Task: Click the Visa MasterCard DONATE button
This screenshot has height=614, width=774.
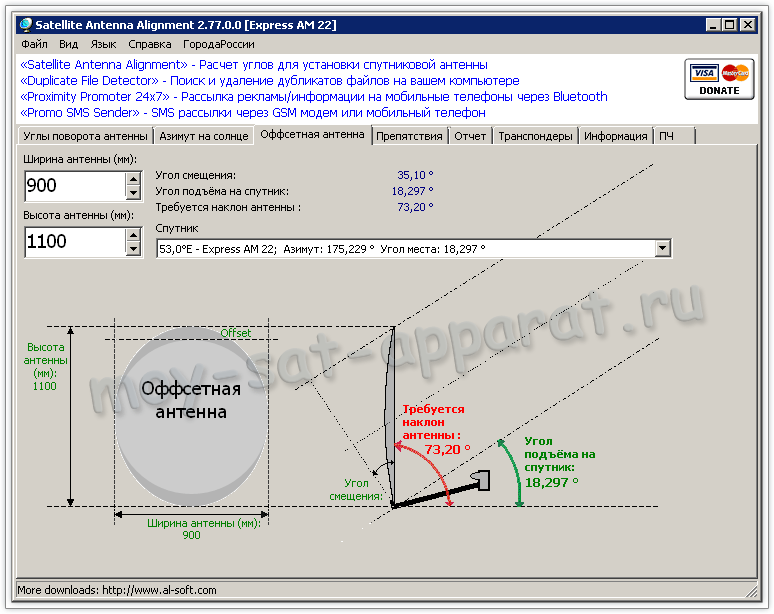Action: click(x=719, y=79)
